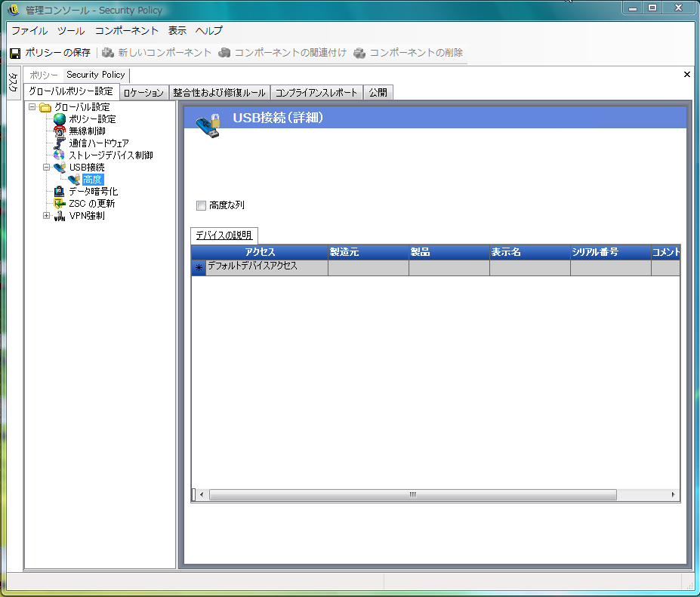
Task: Open the タスク side panel tab
Action: point(13,82)
